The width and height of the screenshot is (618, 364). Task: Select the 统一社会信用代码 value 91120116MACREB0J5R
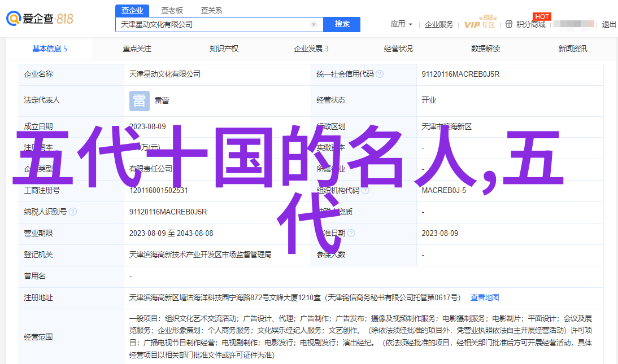point(460,74)
